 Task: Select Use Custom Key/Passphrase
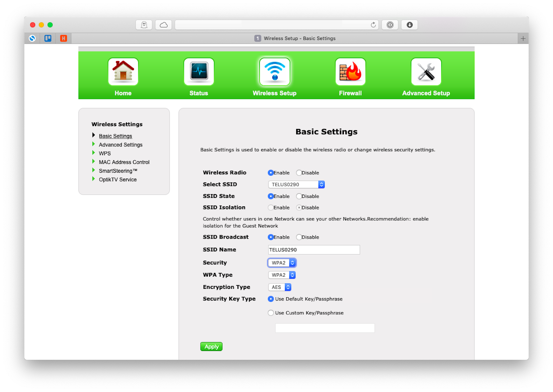pyautogui.click(x=271, y=312)
